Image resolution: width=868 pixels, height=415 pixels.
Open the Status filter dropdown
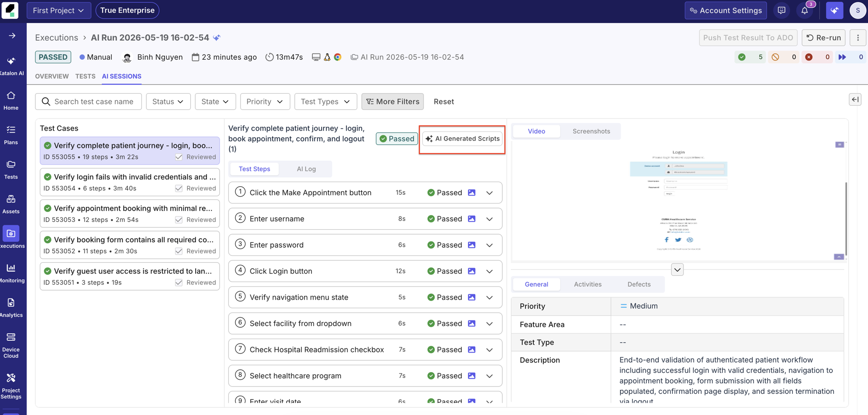pyautogui.click(x=168, y=102)
